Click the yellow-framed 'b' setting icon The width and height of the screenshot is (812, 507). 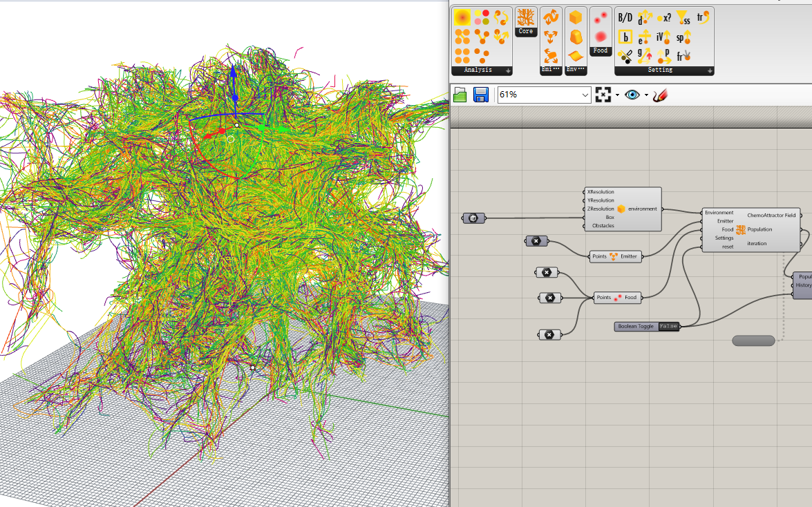click(x=625, y=37)
